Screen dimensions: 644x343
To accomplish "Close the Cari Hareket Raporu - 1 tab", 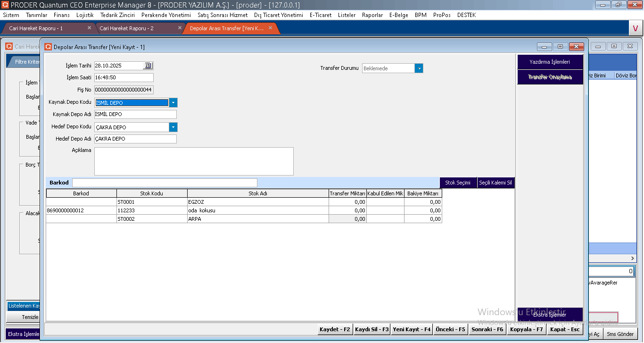I will 89,28.
